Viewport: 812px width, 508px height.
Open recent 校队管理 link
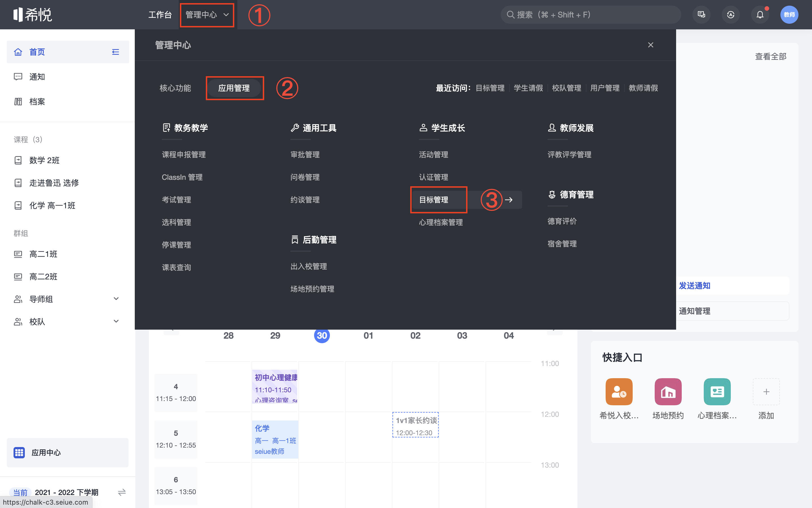tap(566, 88)
